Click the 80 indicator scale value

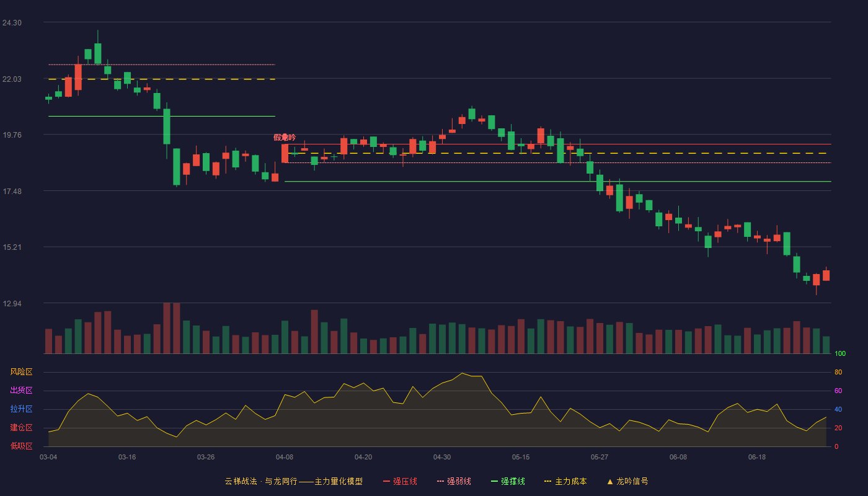(x=838, y=373)
